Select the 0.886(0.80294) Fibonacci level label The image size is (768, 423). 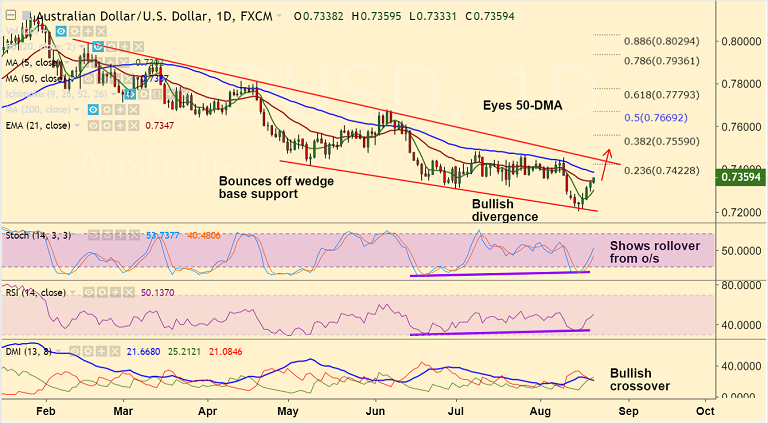coord(662,41)
